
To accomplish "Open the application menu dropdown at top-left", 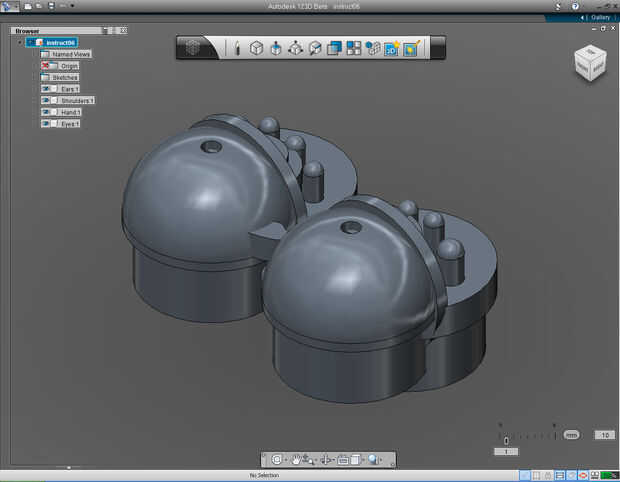I will coord(10,6).
